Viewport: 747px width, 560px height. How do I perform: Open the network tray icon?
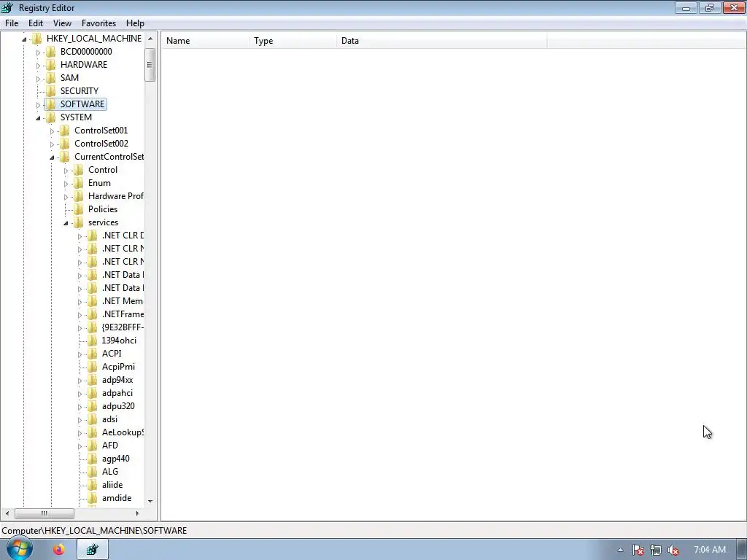pos(656,550)
